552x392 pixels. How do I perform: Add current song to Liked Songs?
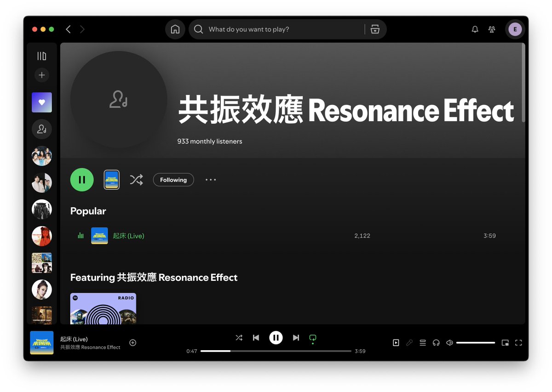(x=133, y=343)
